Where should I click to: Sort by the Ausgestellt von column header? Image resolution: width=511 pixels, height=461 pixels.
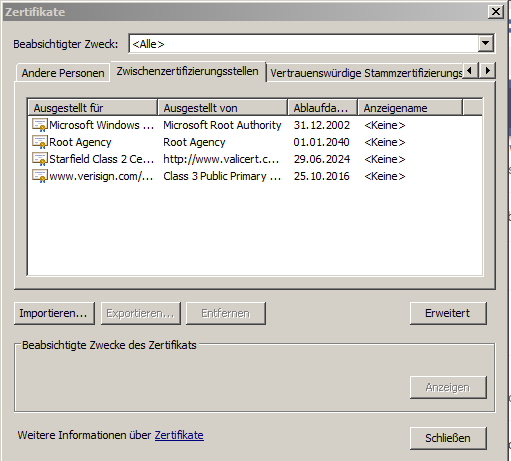point(222,108)
